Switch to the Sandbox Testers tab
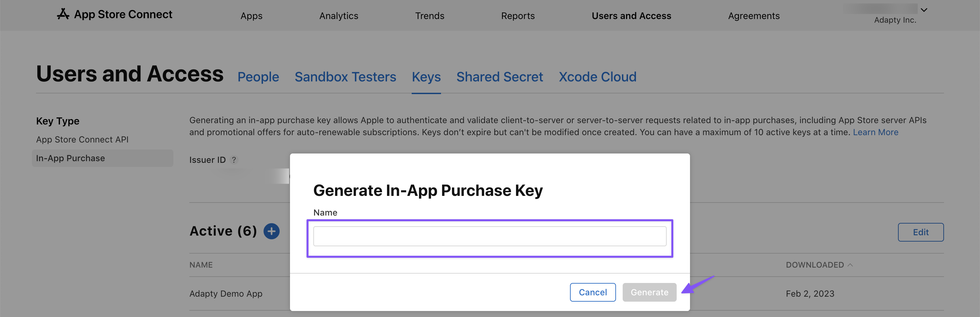Viewport: 980px width, 317px height. tap(345, 77)
